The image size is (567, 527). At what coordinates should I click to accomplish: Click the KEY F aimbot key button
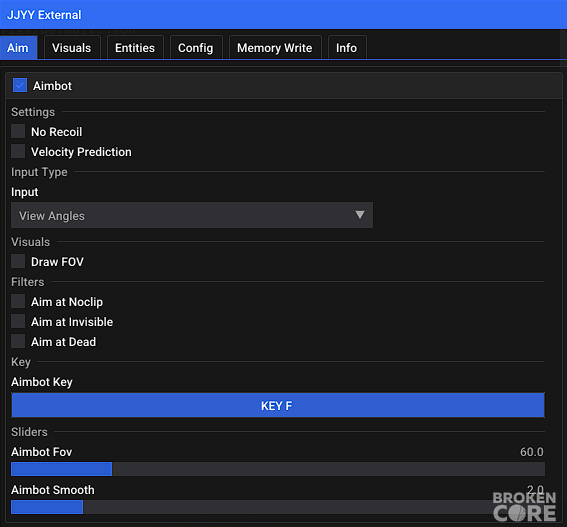tap(278, 405)
